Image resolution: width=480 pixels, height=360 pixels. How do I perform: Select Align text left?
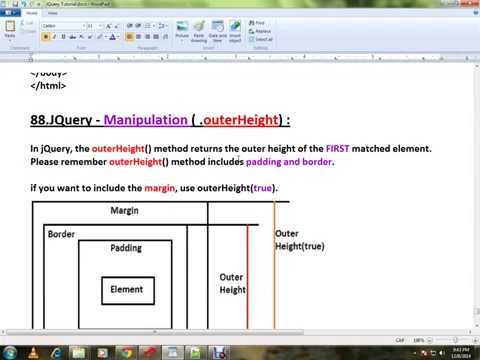[130, 37]
